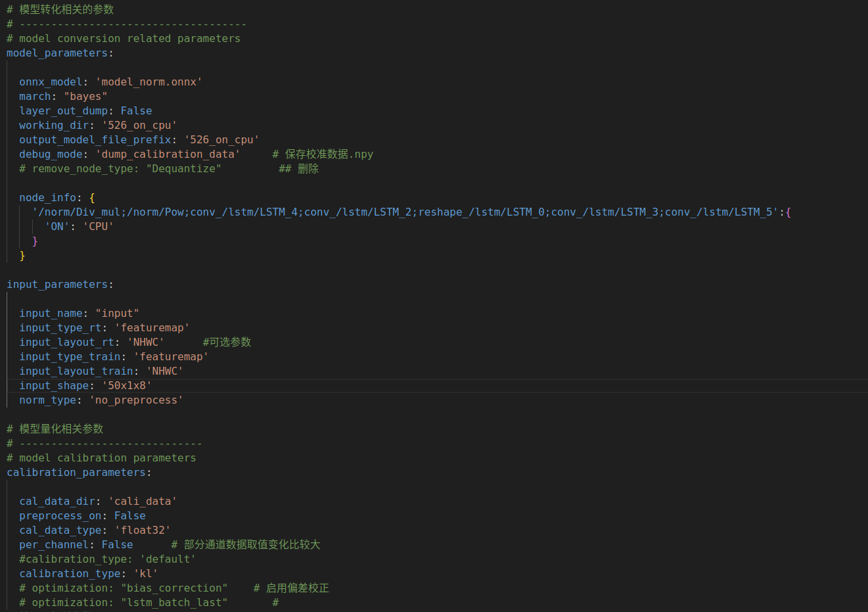Image resolution: width=868 pixels, height=612 pixels.
Task: Click the input_layout_rt value 'NHWC'
Action: [145, 342]
